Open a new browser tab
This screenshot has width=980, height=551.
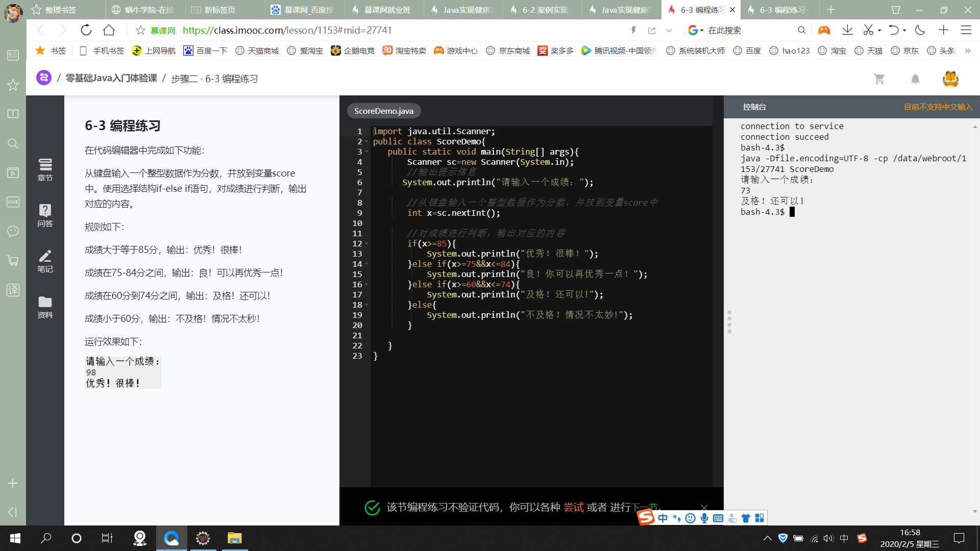[831, 10]
